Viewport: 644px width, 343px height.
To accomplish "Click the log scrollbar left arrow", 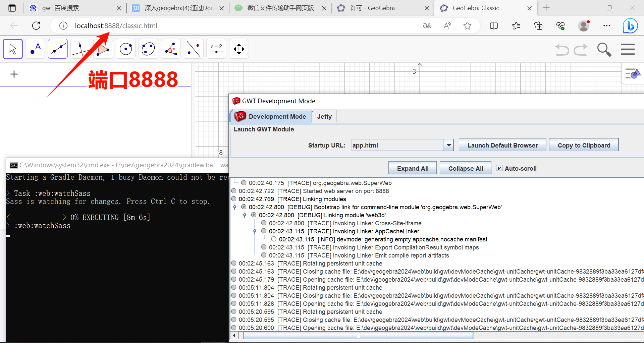I will coord(234,335).
